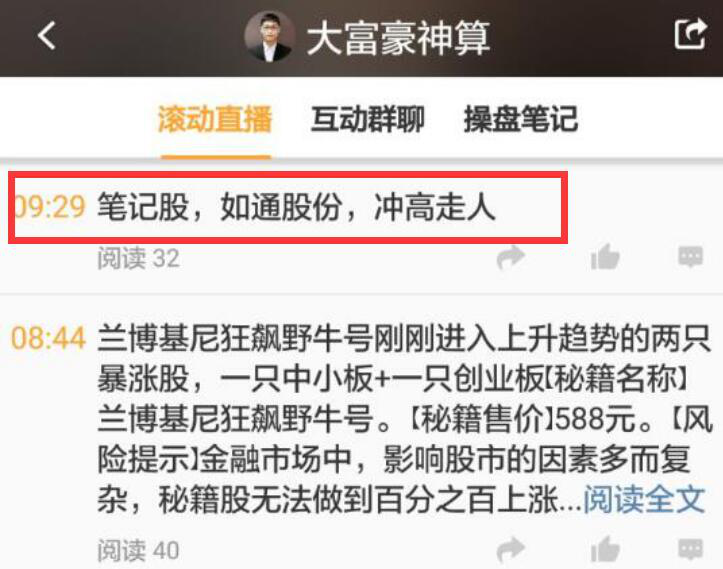Select the 08:44 timestamp
This screenshot has width=723, height=569.
coord(48,338)
